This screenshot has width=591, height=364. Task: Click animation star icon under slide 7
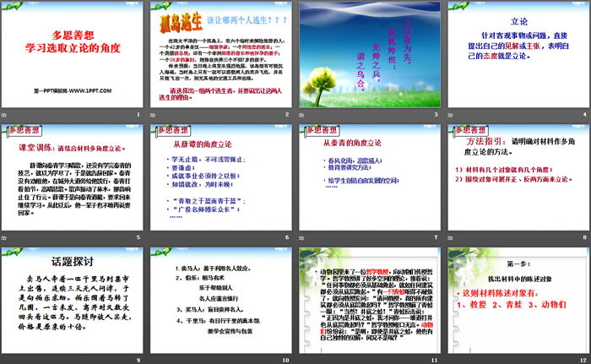[x=302, y=237]
